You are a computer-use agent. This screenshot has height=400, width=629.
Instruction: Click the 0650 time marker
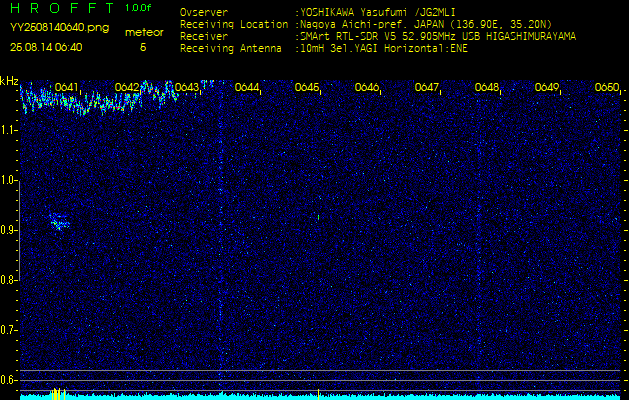pyautogui.click(x=607, y=87)
